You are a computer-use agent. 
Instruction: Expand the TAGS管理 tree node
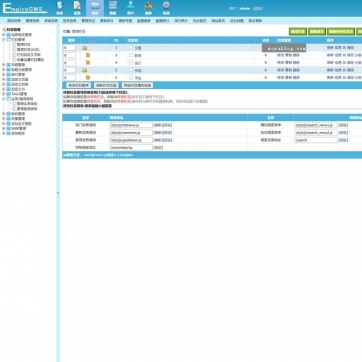click(x=4, y=94)
